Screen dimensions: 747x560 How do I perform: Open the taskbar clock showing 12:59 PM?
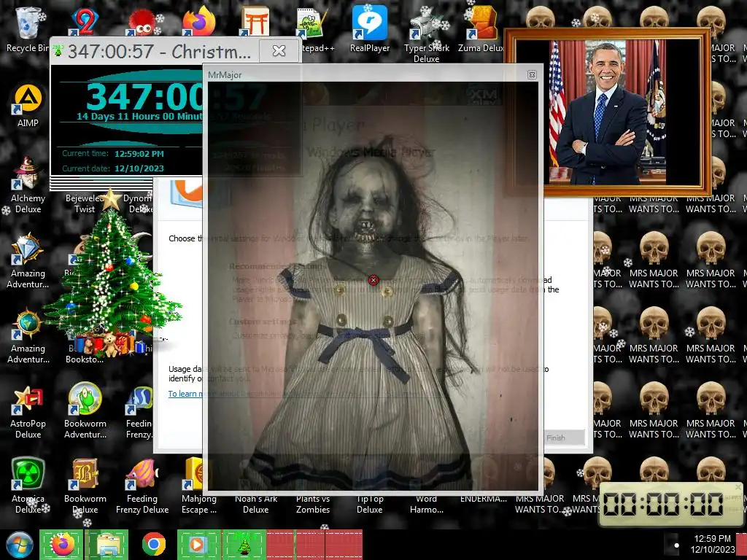tap(712, 544)
